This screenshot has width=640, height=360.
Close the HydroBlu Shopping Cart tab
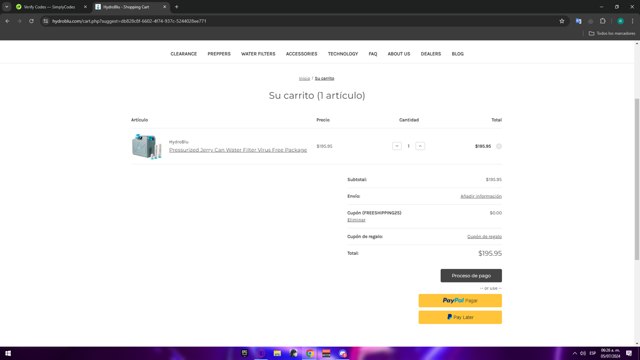(164, 7)
